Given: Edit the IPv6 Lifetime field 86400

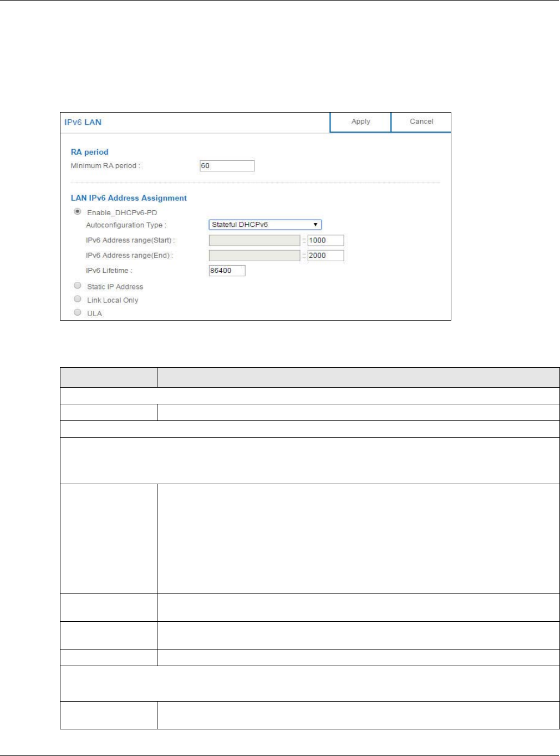Looking at the screenshot, I should tap(227, 271).
